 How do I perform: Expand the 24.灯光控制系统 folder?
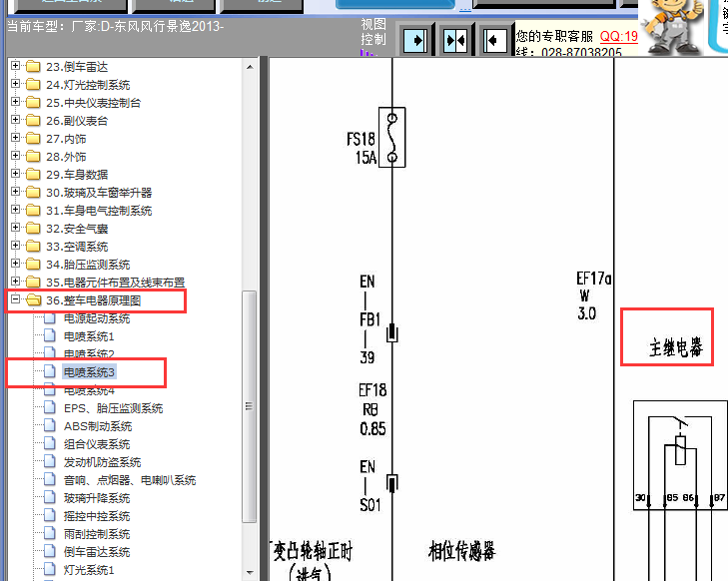[15, 84]
